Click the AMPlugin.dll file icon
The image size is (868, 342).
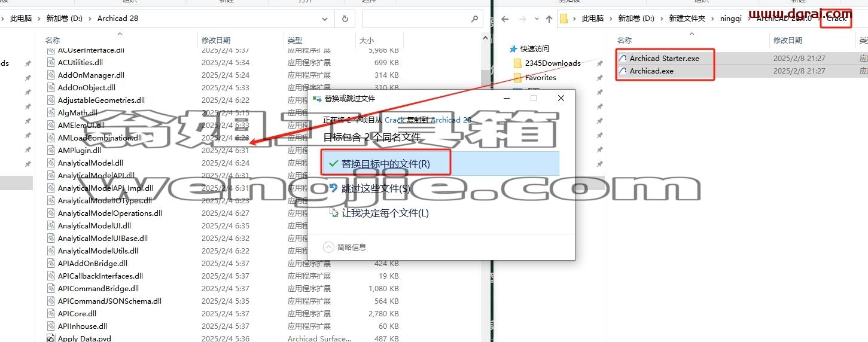[x=51, y=150]
